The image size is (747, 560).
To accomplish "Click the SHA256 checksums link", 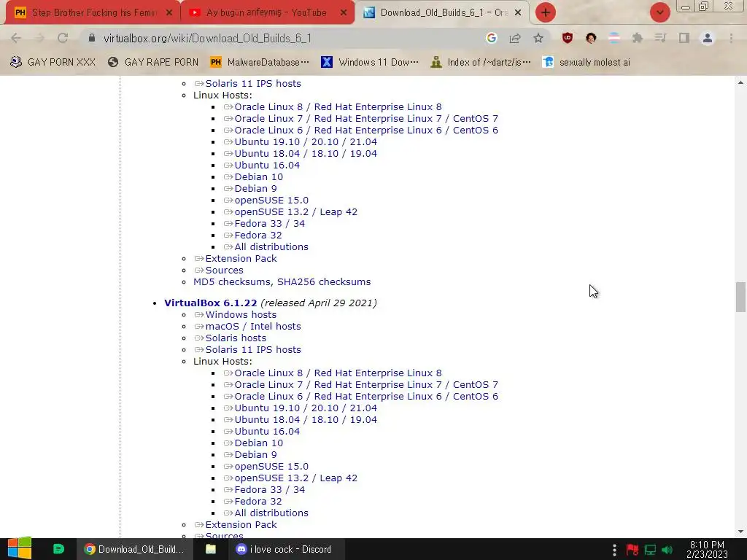I will coord(324,282).
